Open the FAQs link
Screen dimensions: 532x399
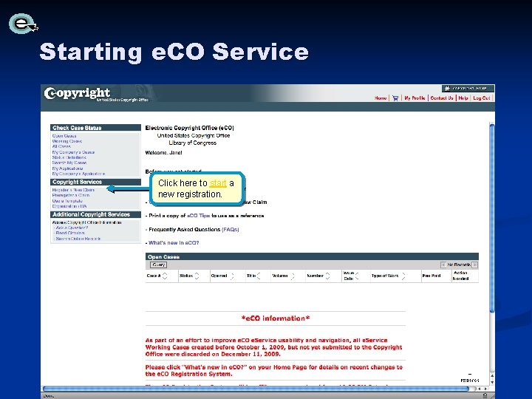click(230, 230)
